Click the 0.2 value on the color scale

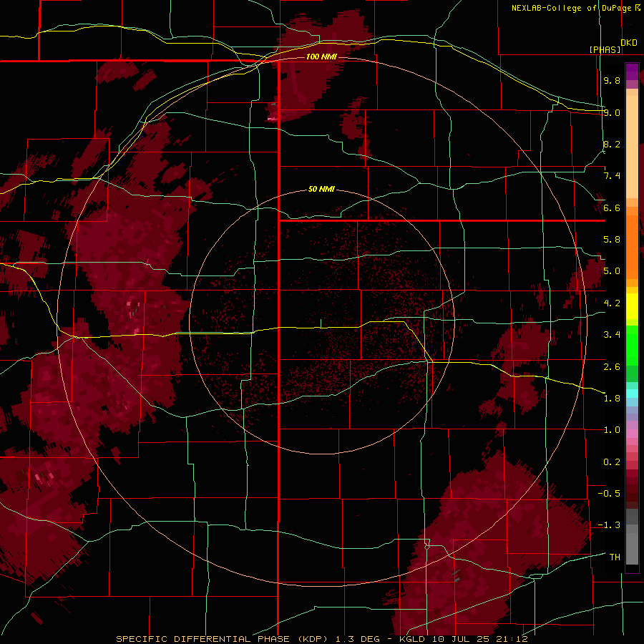612,462
